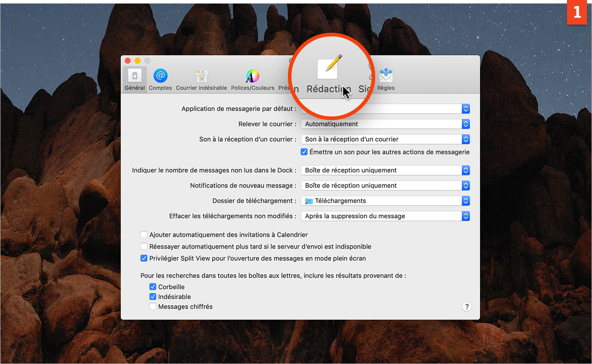
Task: Open the Général preferences pane
Action: point(135,80)
